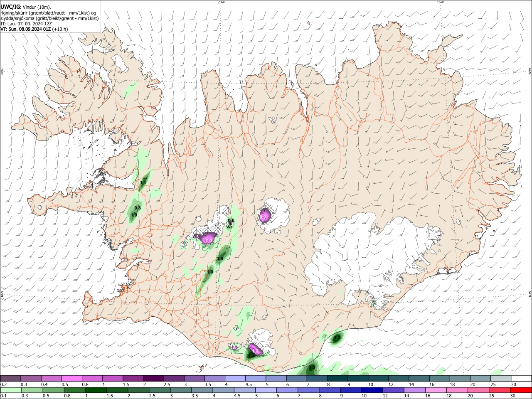
Task: Pick the white 30 snow scale swatch
Action: click(x=522, y=378)
